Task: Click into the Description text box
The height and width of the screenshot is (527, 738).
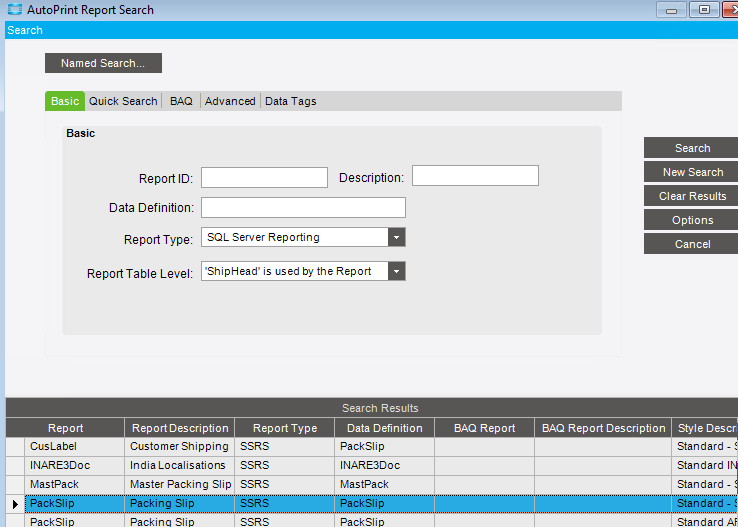Action: [475, 176]
